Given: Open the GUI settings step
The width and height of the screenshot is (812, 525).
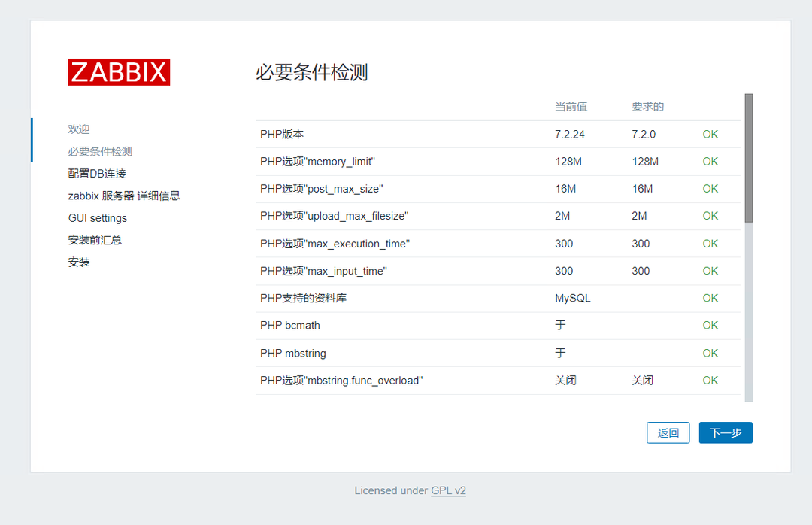Looking at the screenshot, I should (x=97, y=218).
